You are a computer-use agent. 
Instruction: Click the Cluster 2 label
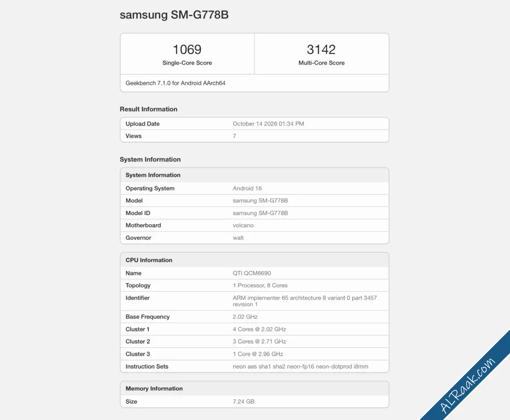pos(137,342)
